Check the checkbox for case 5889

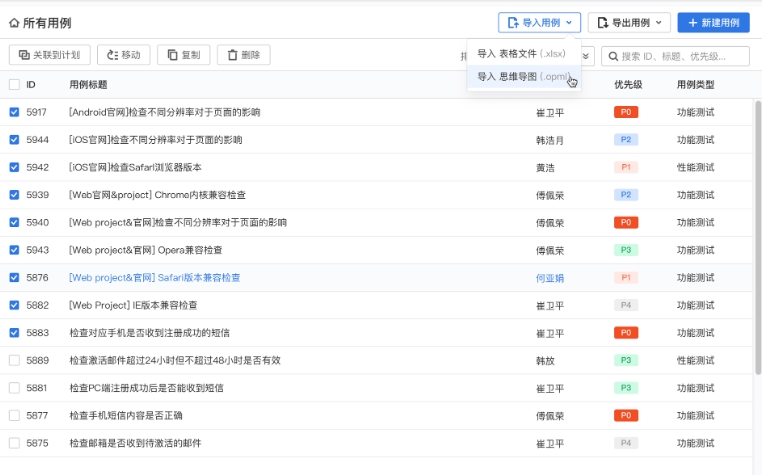[15, 360]
